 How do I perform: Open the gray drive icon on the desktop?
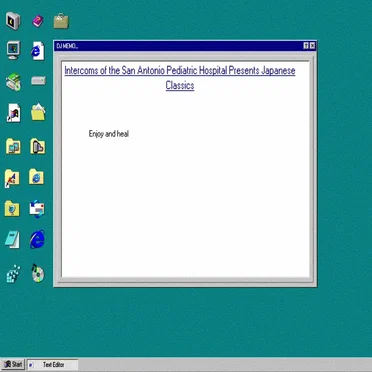pyautogui.click(x=38, y=80)
